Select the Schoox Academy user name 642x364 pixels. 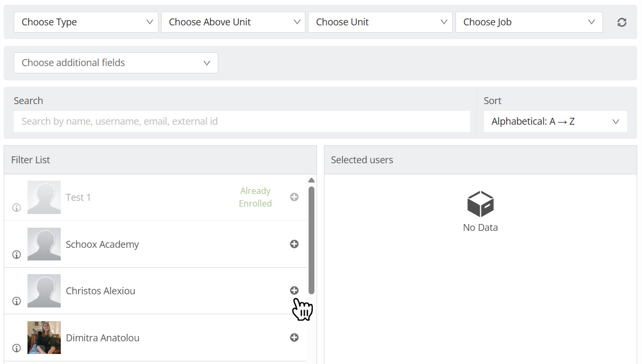click(x=102, y=245)
